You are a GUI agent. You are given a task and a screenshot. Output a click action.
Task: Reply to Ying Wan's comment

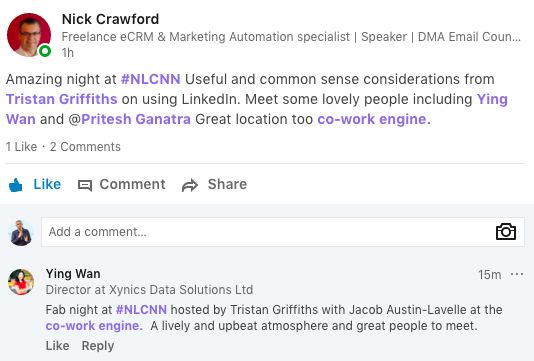[98, 346]
